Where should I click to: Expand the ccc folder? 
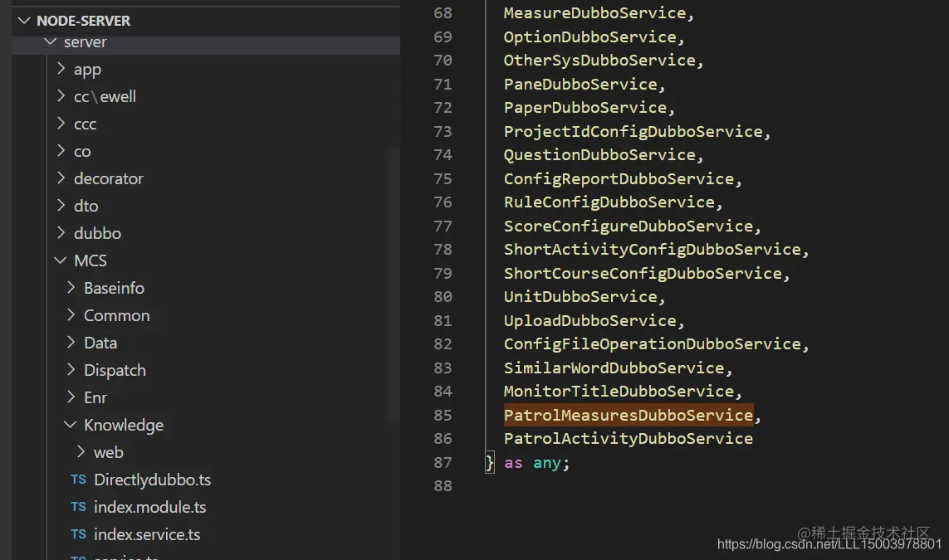(x=61, y=124)
